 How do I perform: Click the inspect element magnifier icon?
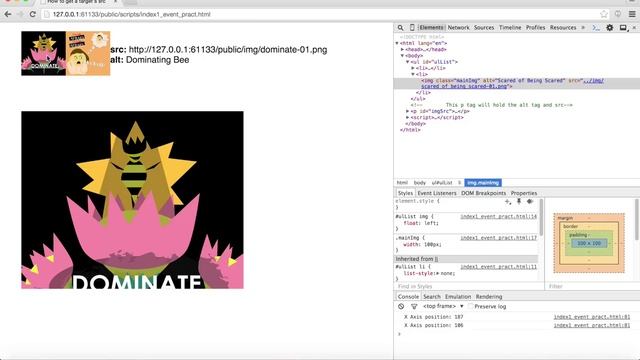tap(400, 27)
